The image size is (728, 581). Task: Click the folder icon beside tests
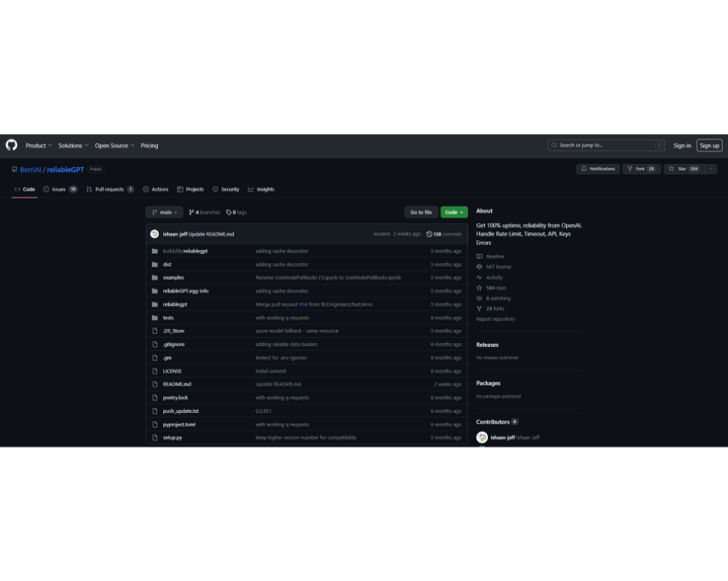pos(155,318)
